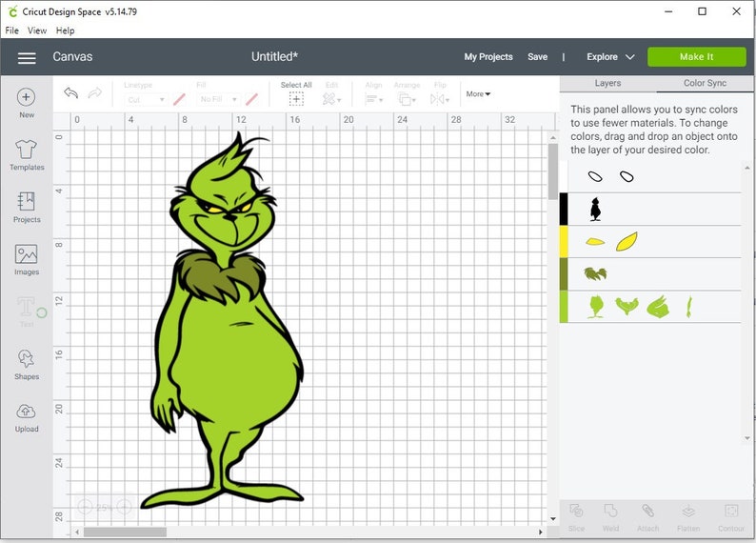Choose Select All in toolbar

296,93
